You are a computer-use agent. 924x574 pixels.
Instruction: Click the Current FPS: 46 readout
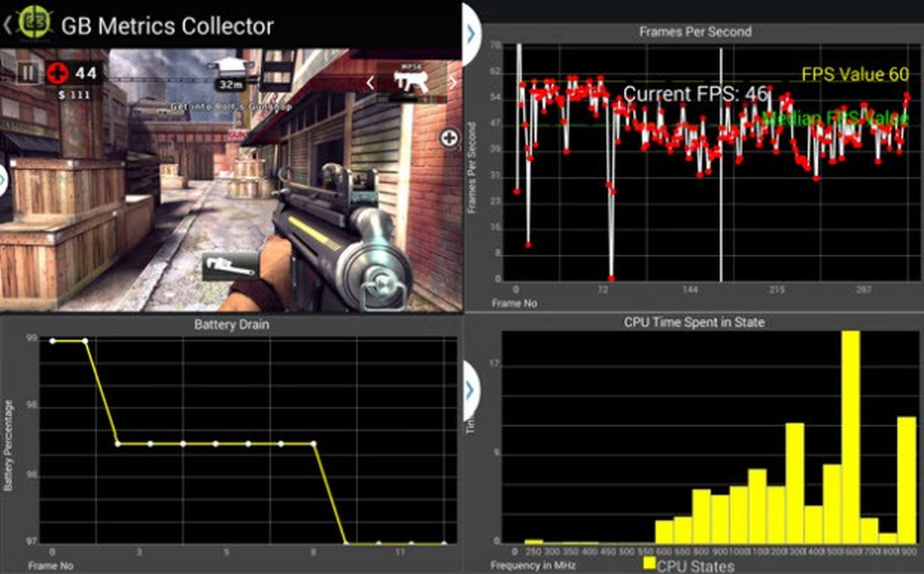point(695,94)
